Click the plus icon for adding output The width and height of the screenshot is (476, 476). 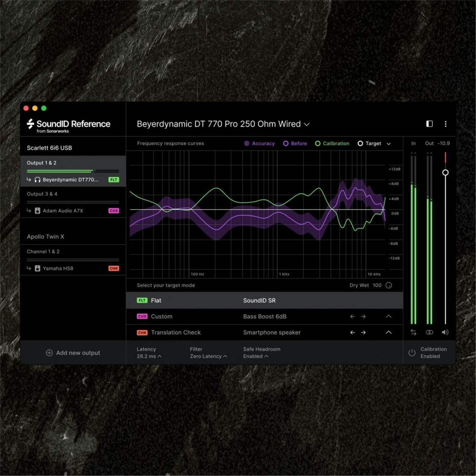(x=49, y=353)
